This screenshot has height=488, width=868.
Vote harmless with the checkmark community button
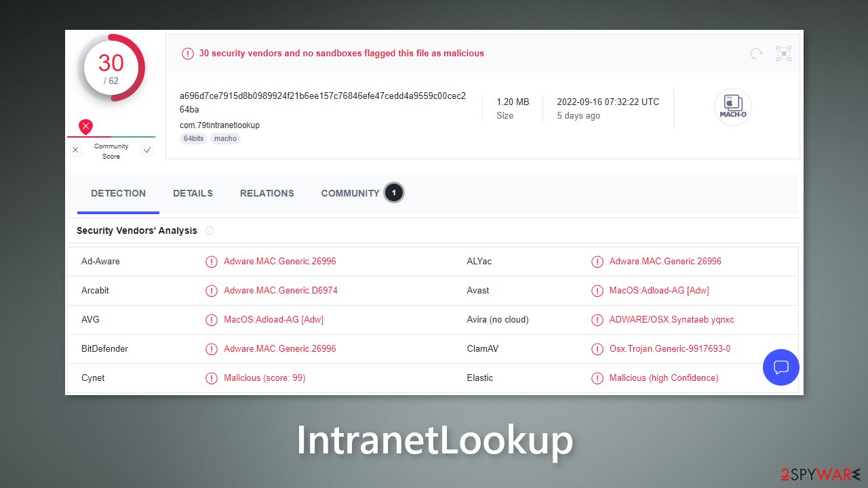tap(147, 150)
